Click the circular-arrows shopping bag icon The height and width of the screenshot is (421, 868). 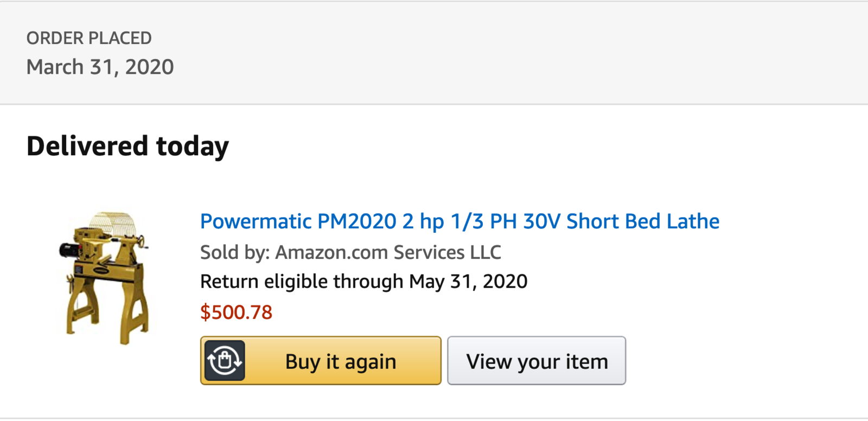(x=225, y=361)
